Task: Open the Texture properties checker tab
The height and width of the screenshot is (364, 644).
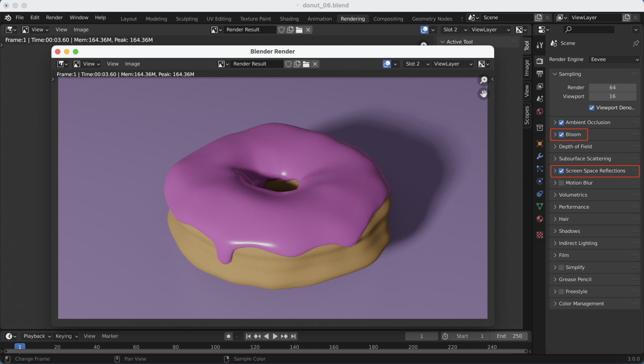Action: tap(540, 235)
